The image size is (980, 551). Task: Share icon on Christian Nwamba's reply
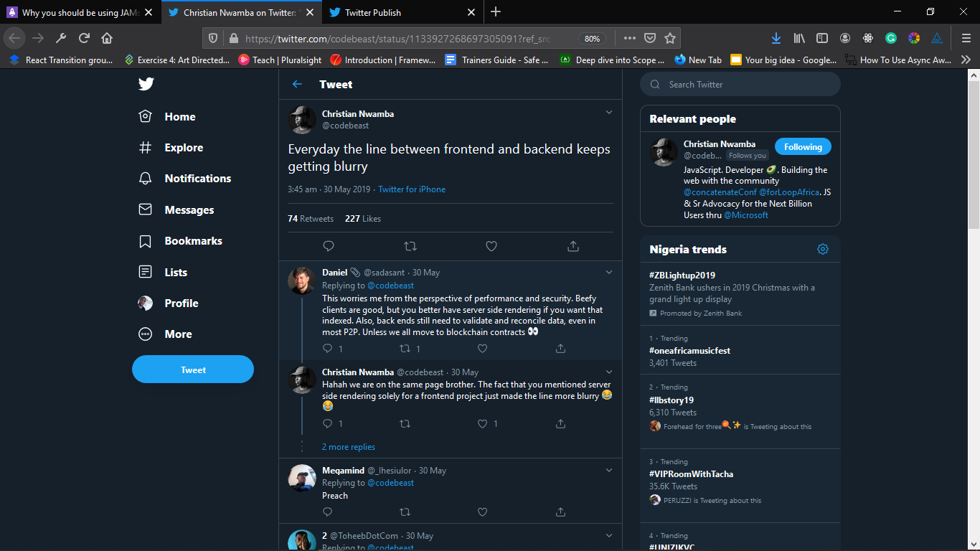pyautogui.click(x=560, y=424)
